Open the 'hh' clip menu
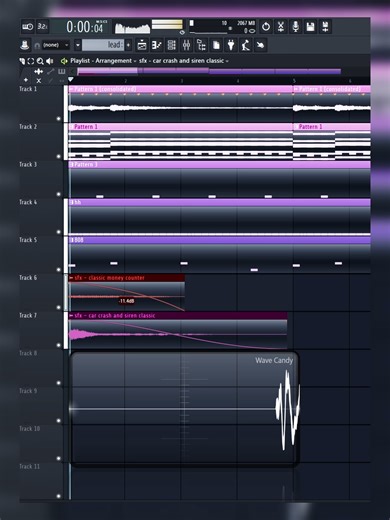 [x=71, y=202]
